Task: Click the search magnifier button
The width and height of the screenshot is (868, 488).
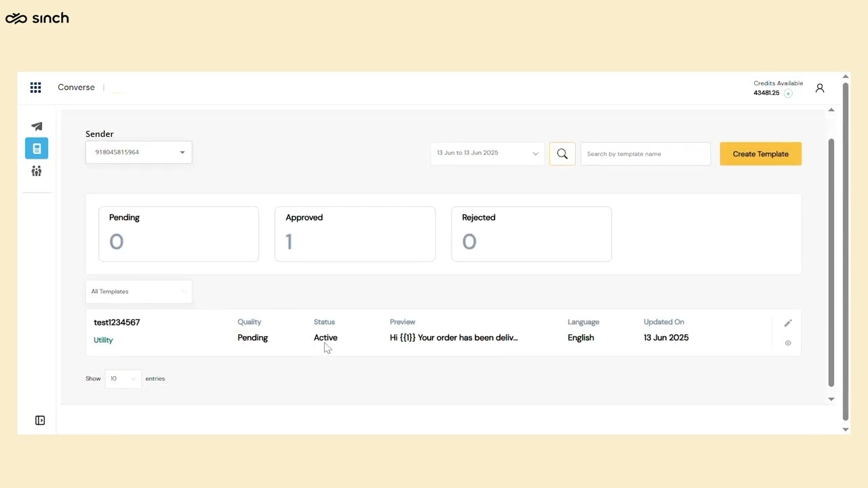Action: tap(562, 154)
